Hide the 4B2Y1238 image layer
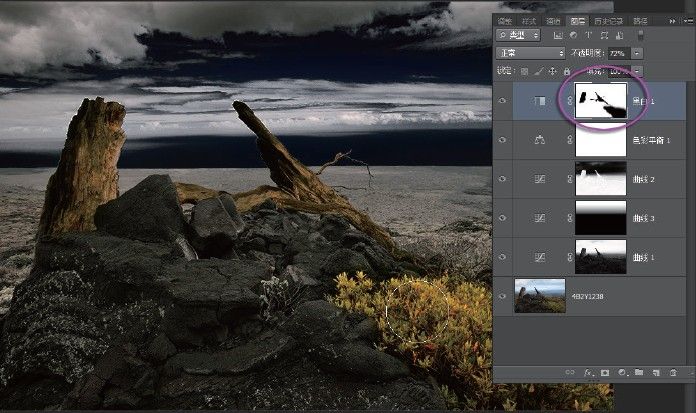Image resolution: width=696 pixels, height=413 pixels. [x=503, y=295]
